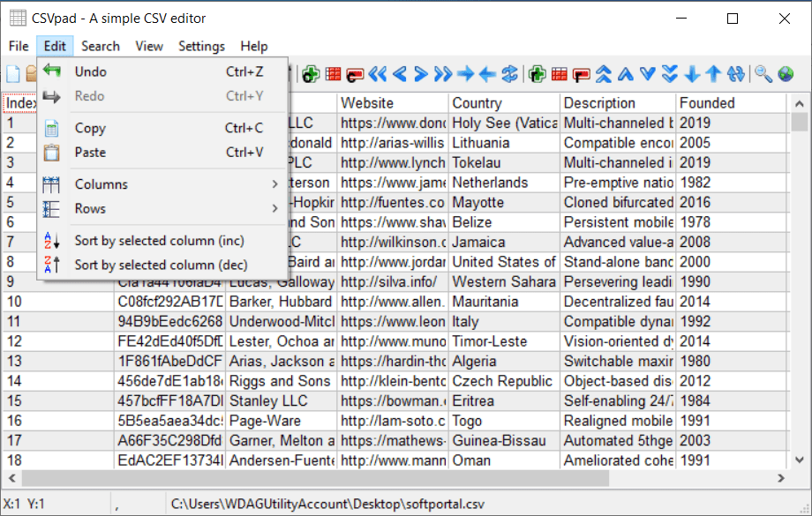The width and height of the screenshot is (812, 516).
Task: Click the double left chevron move-column-first icon
Action: tap(378, 74)
